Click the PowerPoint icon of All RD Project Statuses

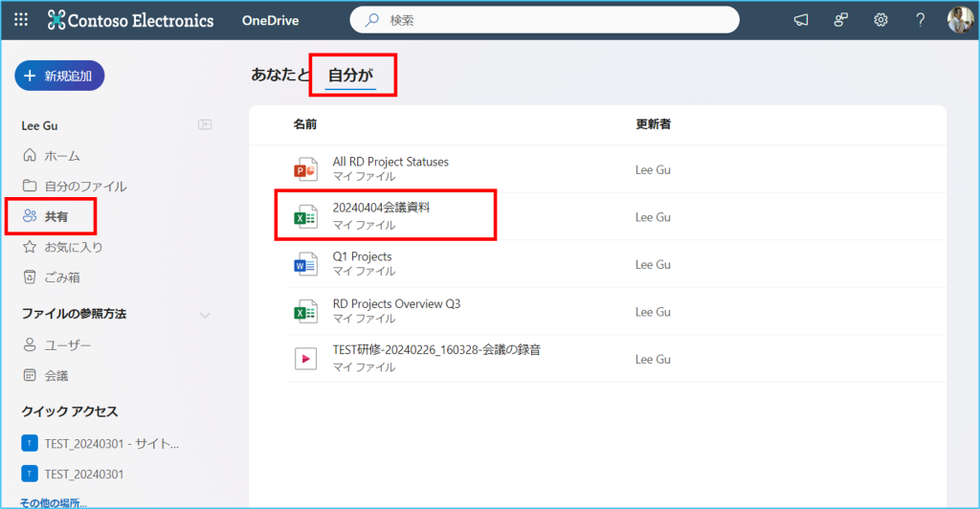[305, 169]
